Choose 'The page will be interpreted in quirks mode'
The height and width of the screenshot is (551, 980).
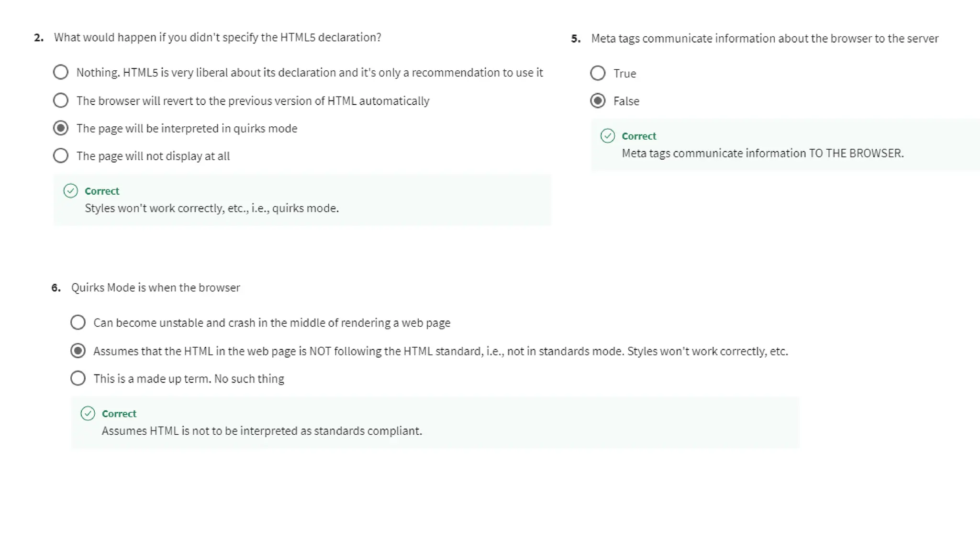[61, 128]
